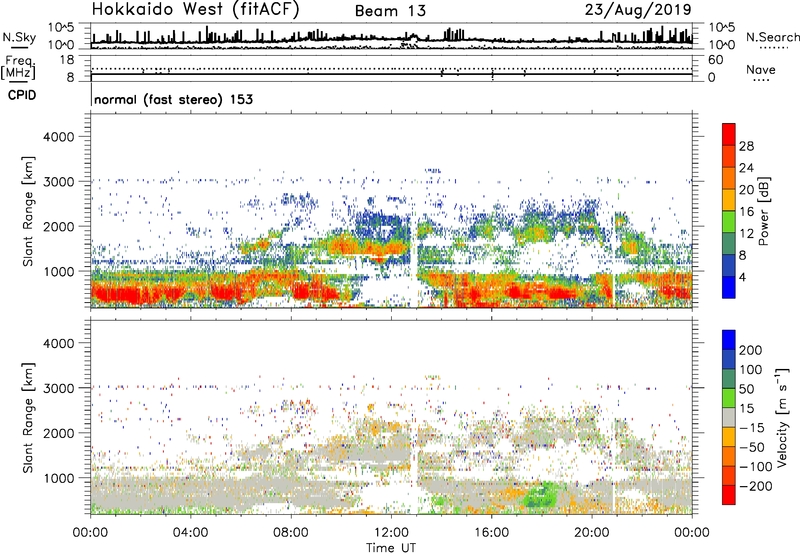Click the '100' velocity colorbar label
The width and height of the screenshot is (800, 554).
[x=751, y=370]
